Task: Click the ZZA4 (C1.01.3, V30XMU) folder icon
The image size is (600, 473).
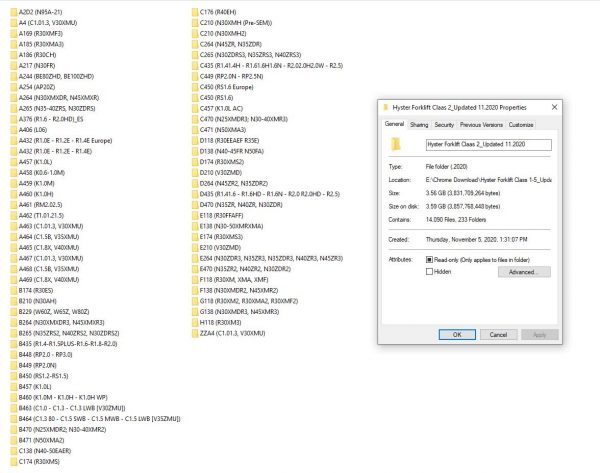Action: (x=195, y=333)
